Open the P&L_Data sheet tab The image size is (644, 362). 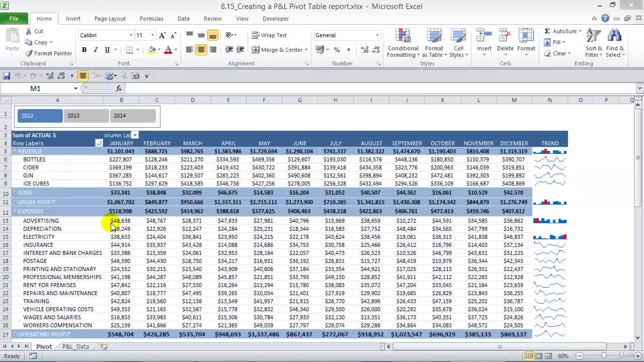75,346
